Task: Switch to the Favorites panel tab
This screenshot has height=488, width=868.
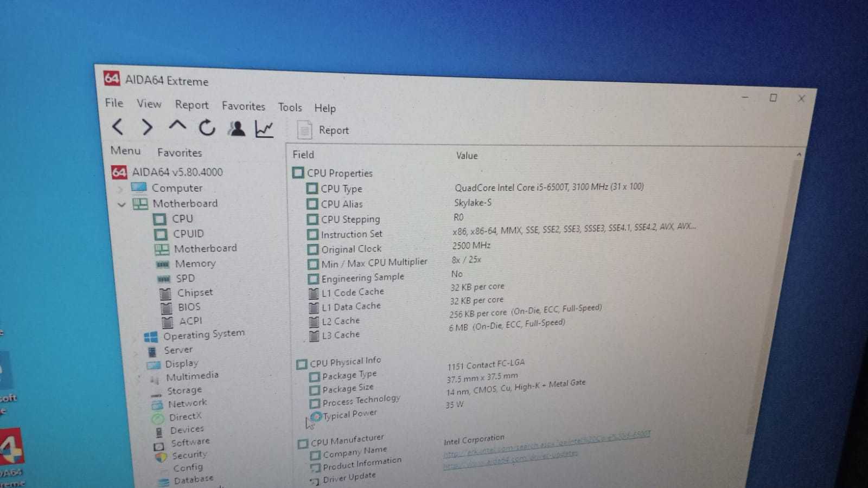Action: click(180, 152)
